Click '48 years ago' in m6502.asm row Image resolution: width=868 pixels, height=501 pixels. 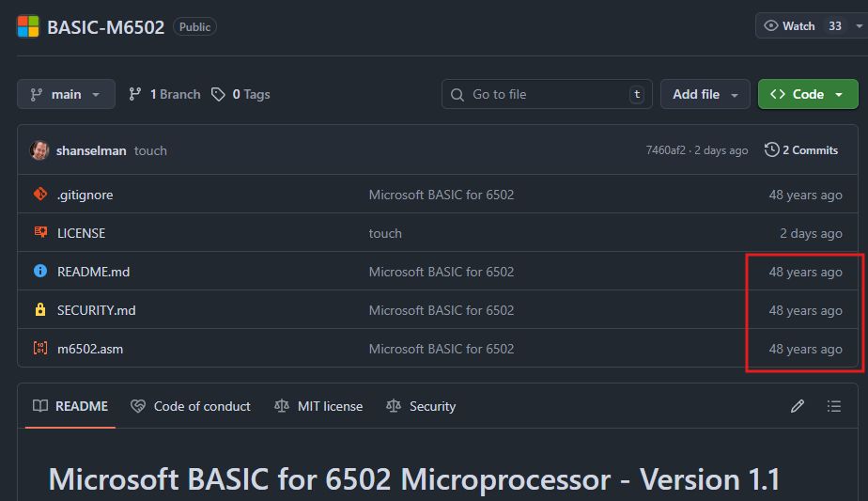point(805,349)
